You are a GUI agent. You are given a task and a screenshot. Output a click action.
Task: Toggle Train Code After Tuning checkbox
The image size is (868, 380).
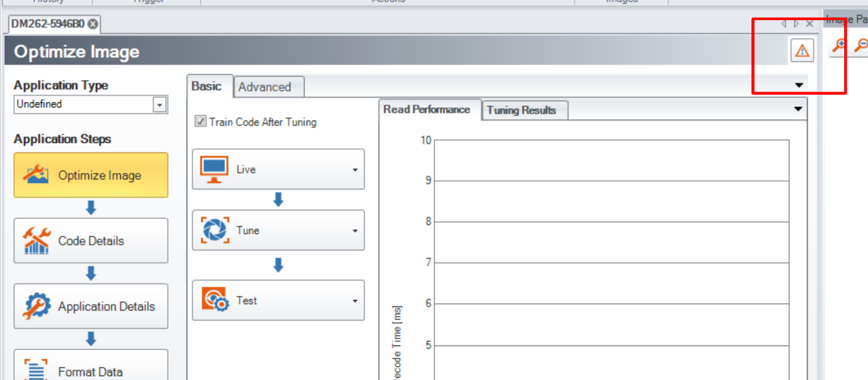coord(200,122)
